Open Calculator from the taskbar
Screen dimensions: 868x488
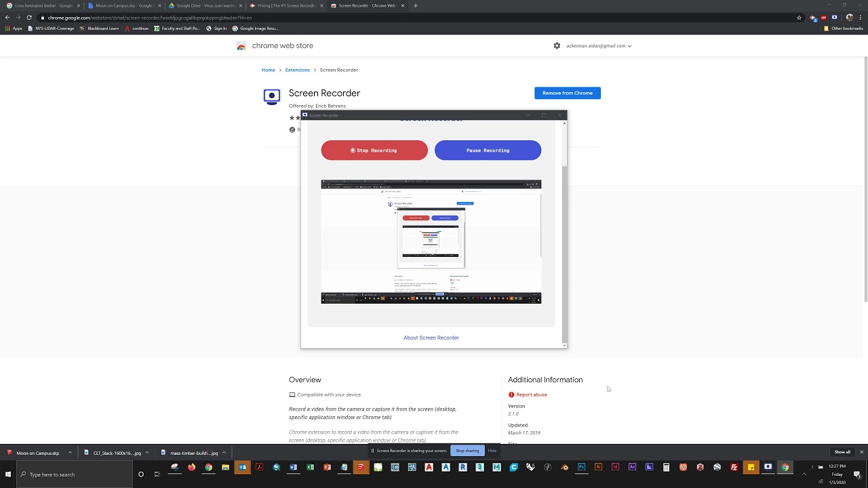666,467
